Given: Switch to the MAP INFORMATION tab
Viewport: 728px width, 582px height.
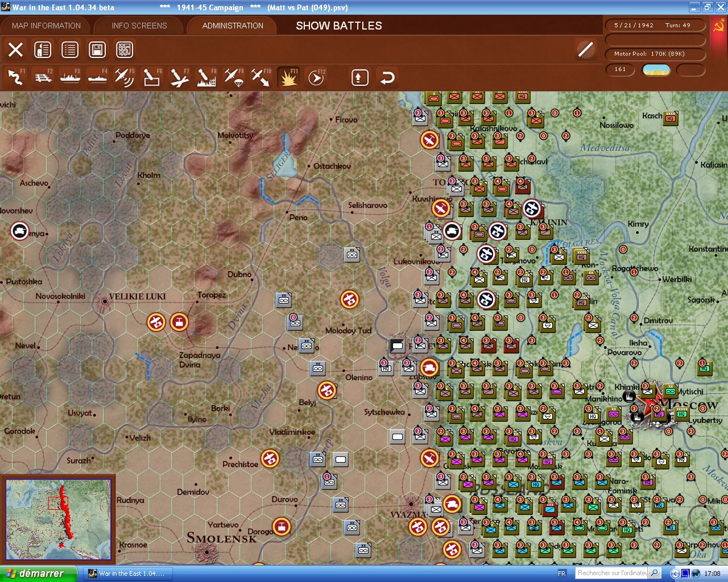Looking at the screenshot, I should (x=46, y=26).
